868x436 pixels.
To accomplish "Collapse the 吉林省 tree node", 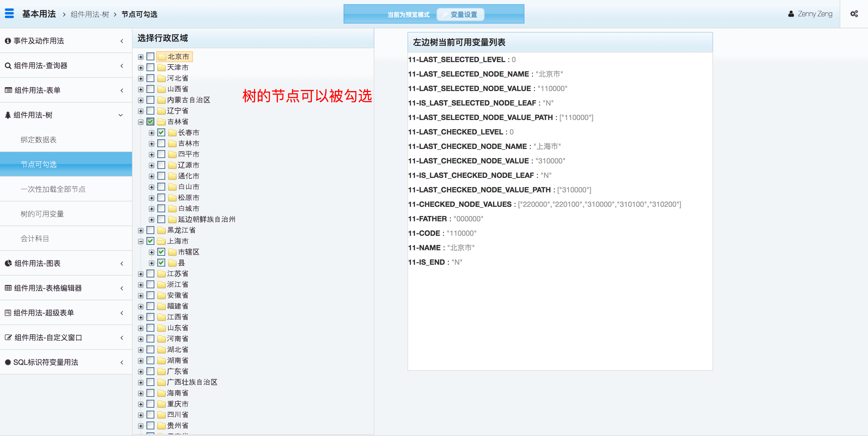I will click(x=141, y=122).
